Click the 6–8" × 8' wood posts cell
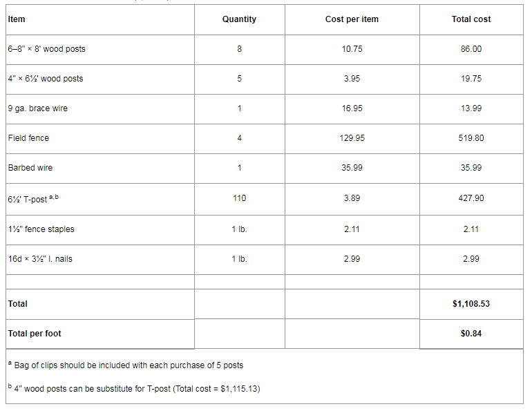Image resolution: width=532 pixels, height=411 pixels. pyautogui.click(x=47, y=49)
